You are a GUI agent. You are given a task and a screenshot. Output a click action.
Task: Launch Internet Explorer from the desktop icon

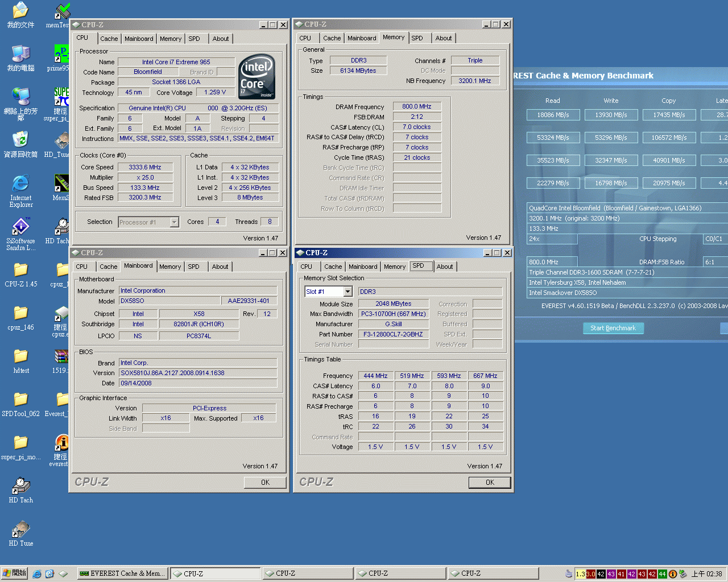20,191
